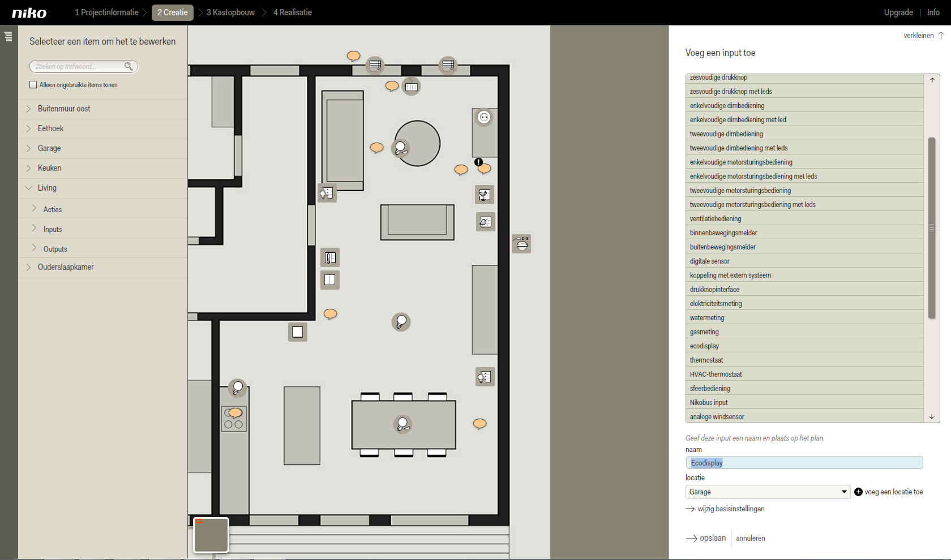This screenshot has width=951, height=560.
Task: Select the mood control icon below the cocktail icon
Action: [486, 222]
